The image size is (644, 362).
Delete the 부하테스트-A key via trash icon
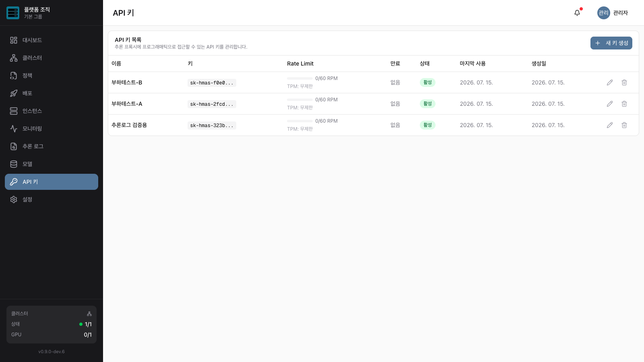pyautogui.click(x=624, y=104)
